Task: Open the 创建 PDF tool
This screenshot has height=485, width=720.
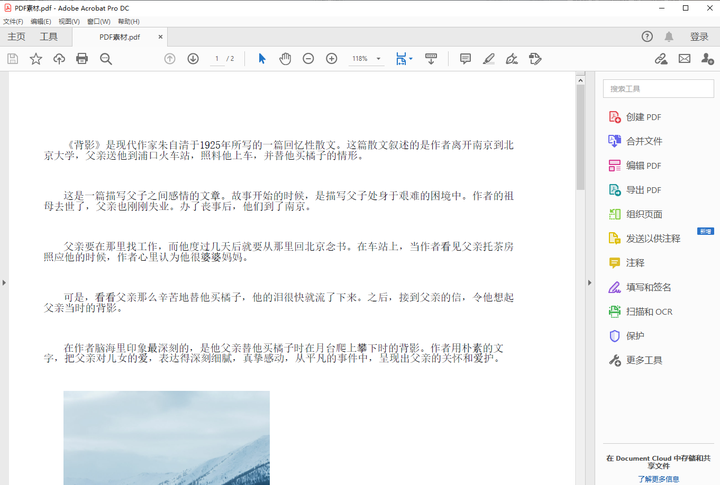Action: [x=635, y=117]
